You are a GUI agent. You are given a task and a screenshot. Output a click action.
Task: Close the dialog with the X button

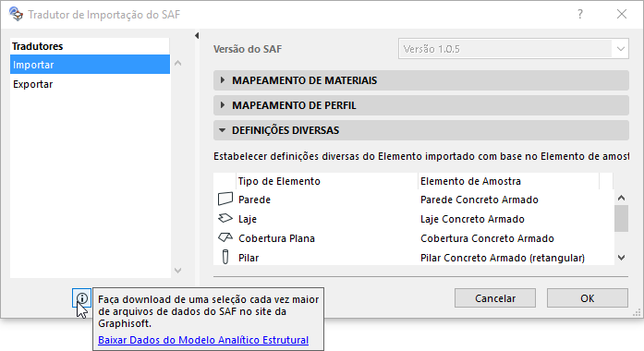(622, 15)
